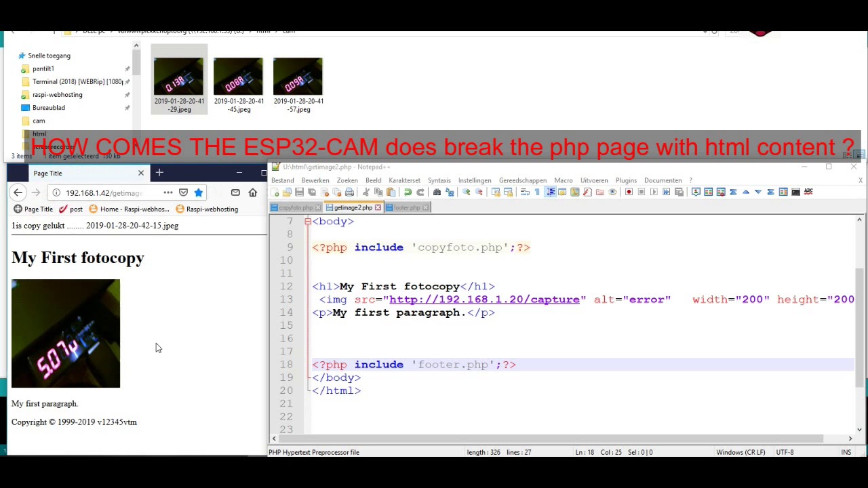This screenshot has width=868, height=488.
Task: Open the Instellingen menu
Action: point(475,180)
